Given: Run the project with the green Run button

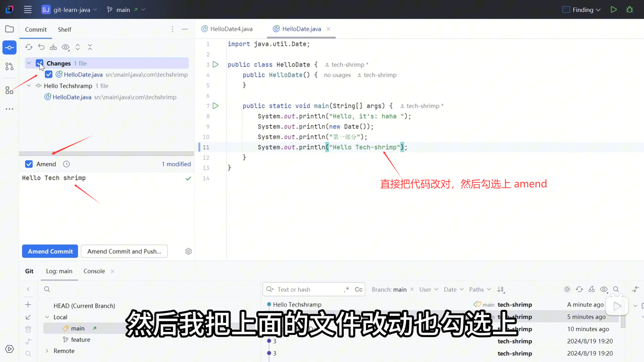Looking at the screenshot, I should click(x=613, y=10).
